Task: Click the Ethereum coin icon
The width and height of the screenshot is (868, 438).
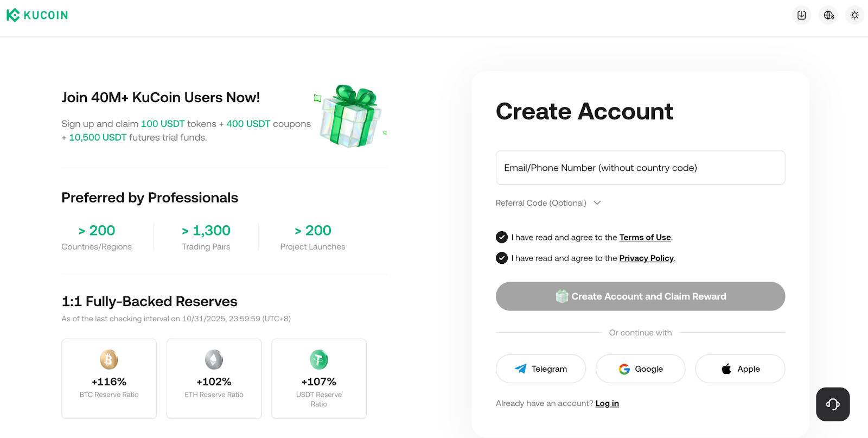Action: [214, 359]
